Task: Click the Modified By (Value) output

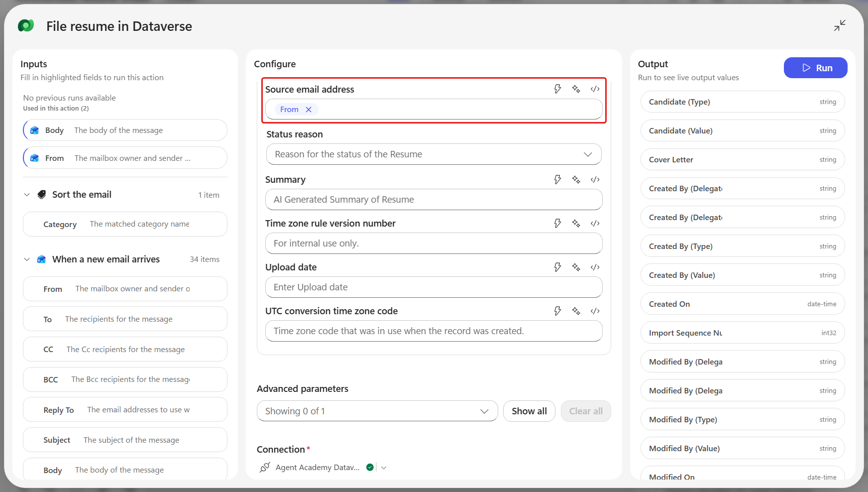Action: 743,448
